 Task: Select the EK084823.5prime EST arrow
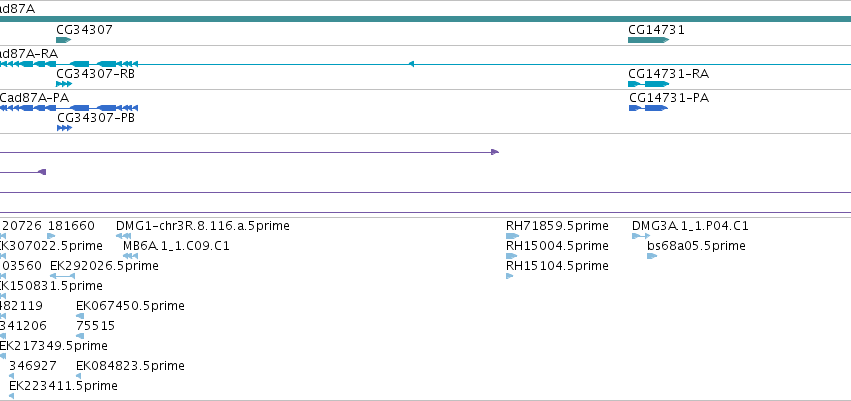[79, 376]
